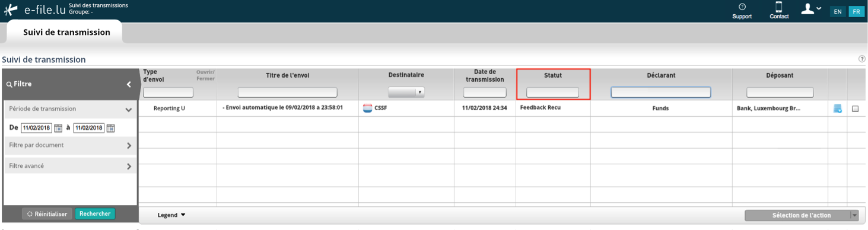
Task: Click the Type d'envoi filter field
Action: 168,92
